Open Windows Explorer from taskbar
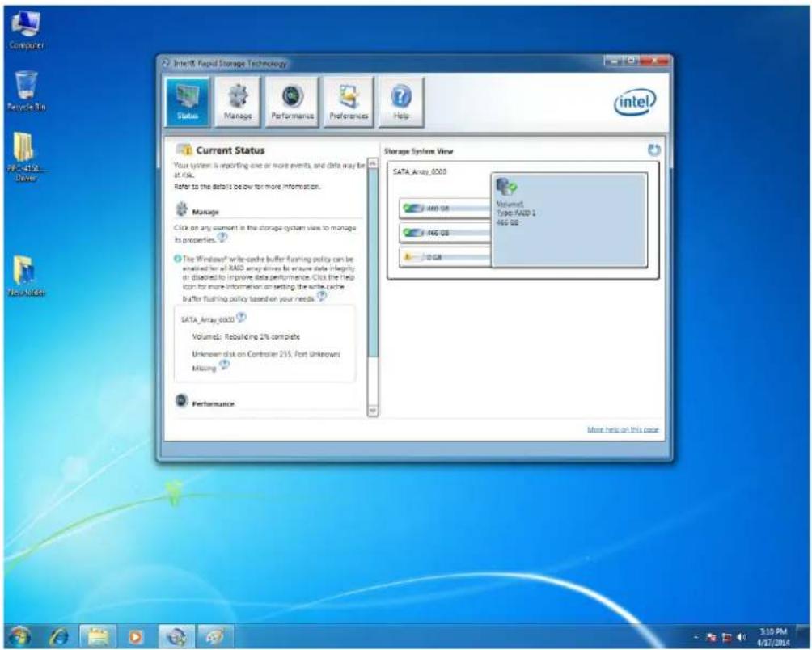The width and height of the screenshot is (812, 650). (97, 636)
